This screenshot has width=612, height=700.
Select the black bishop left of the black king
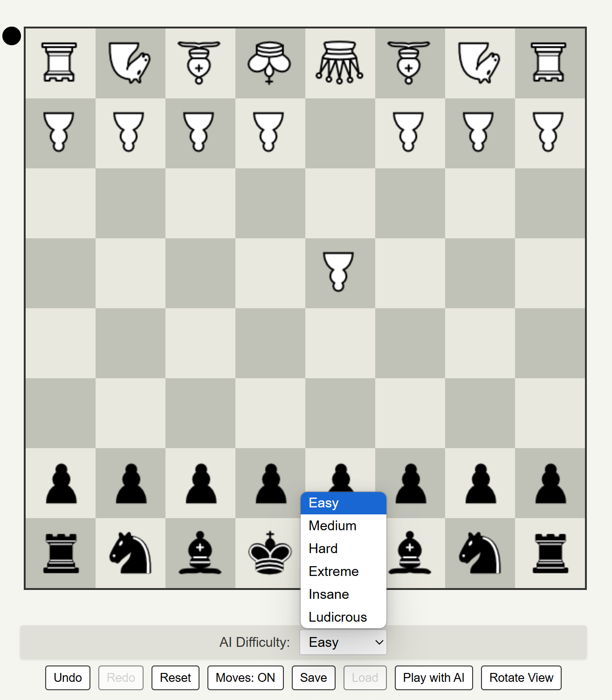click(x=200, y=553)
